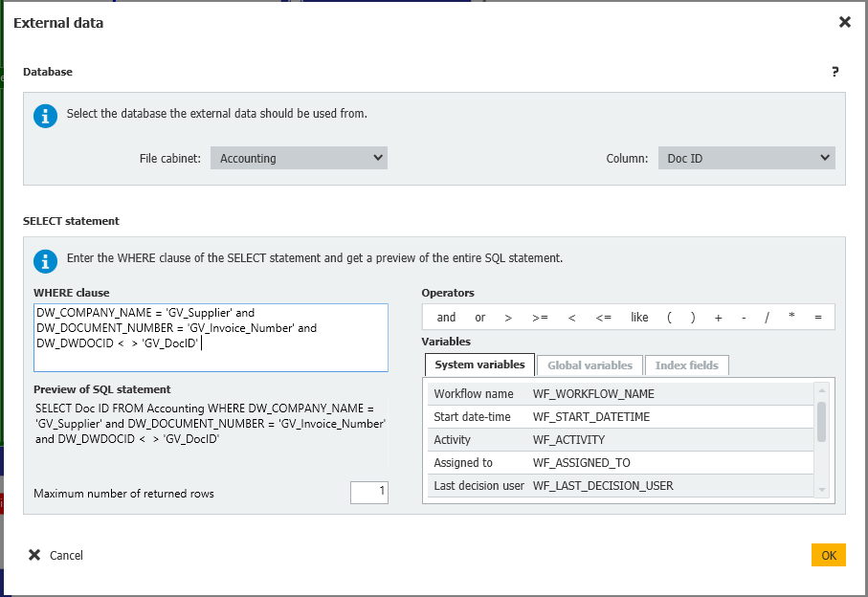Insert the opening parenthesis operator
The height and width of the screenshot is (597, 868).
tap(669, 318)
